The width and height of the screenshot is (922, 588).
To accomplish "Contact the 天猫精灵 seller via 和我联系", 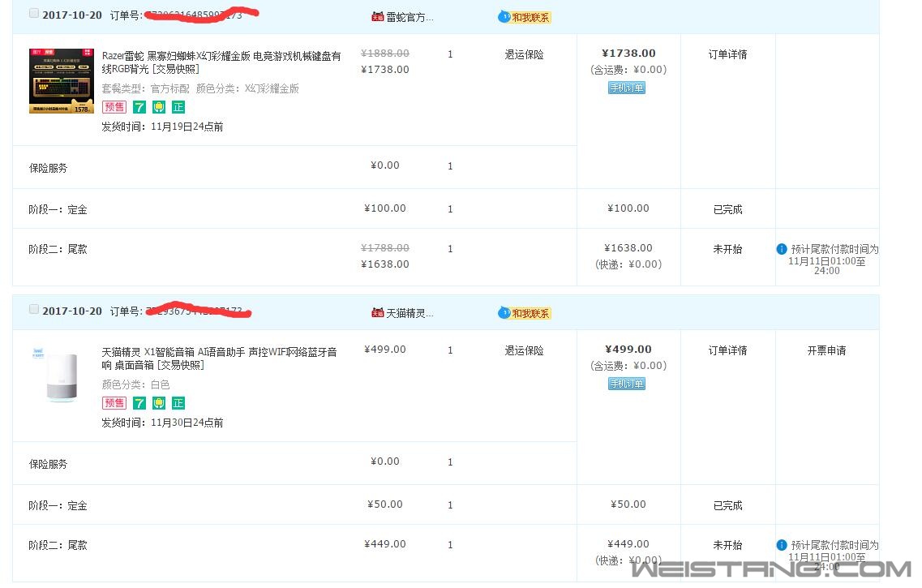I will [x=524, y=313].
